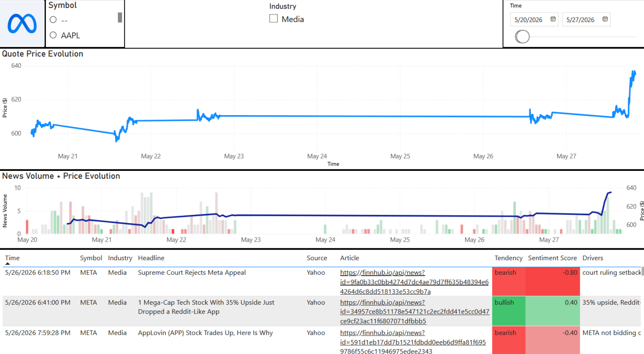
Task: Click the Symbol slicer header
Action: (62, 5)
